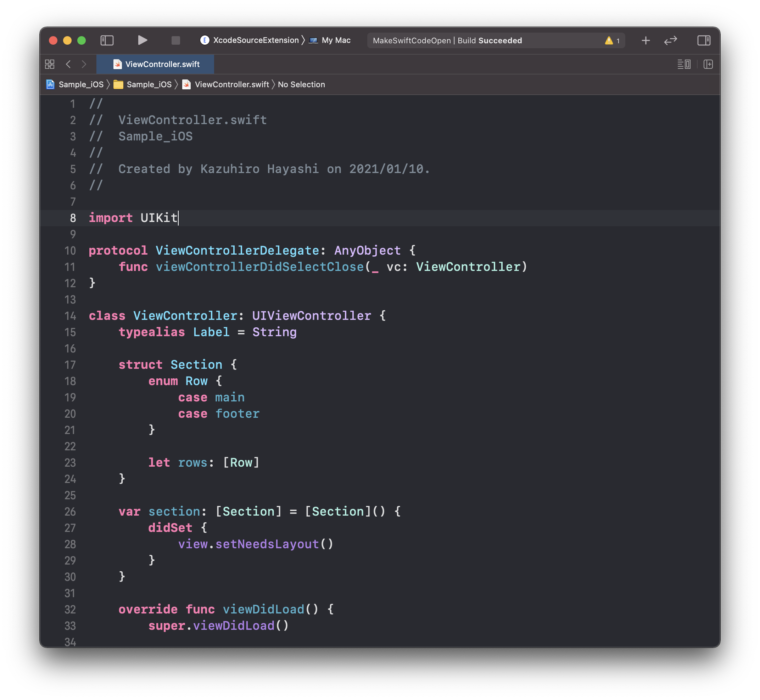
Task: Go back in editor history
Action: [68, 64]
